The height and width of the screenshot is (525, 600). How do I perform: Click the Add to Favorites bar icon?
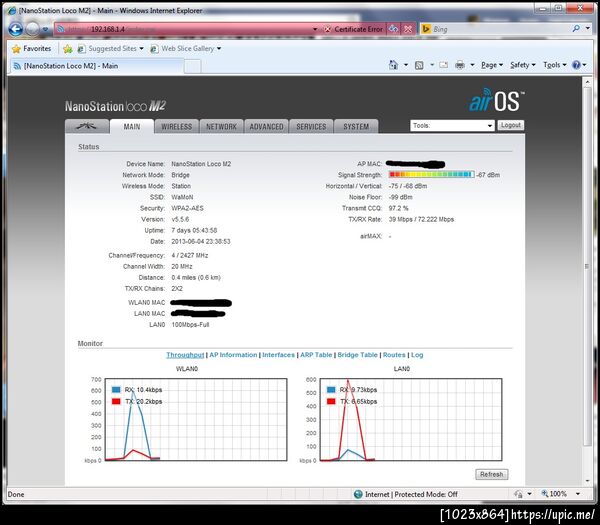tap(68, 49)
